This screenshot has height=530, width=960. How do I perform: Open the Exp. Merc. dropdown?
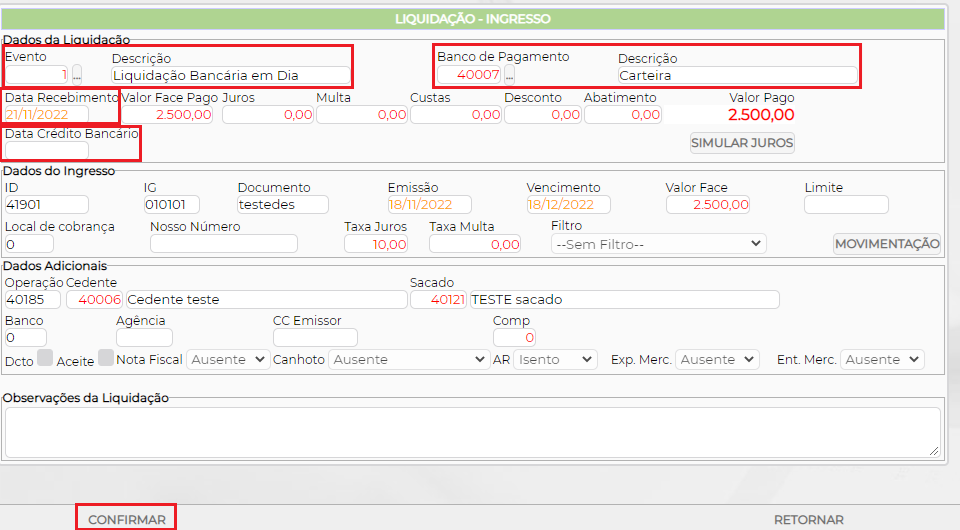point(717,360)
